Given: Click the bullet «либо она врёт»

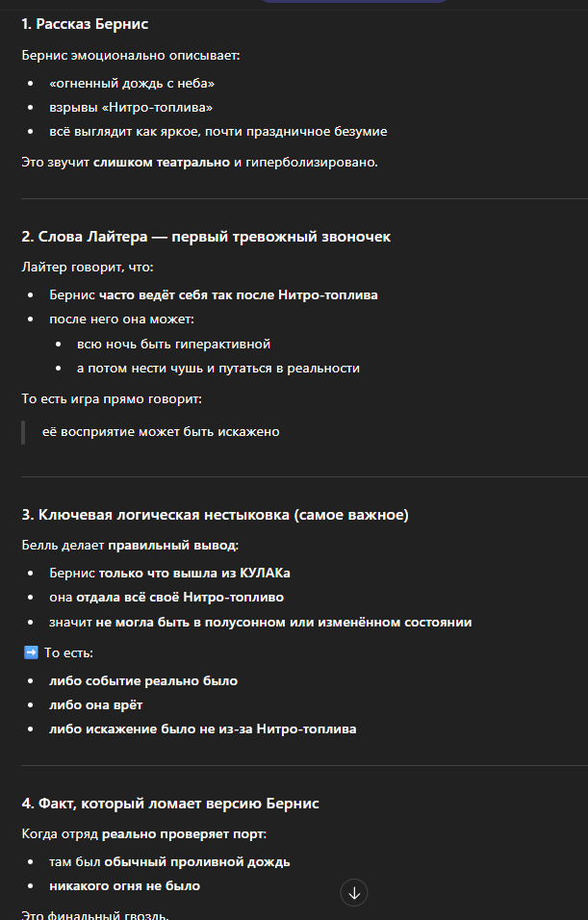Looking at the screenshot, I should [95, 704].
